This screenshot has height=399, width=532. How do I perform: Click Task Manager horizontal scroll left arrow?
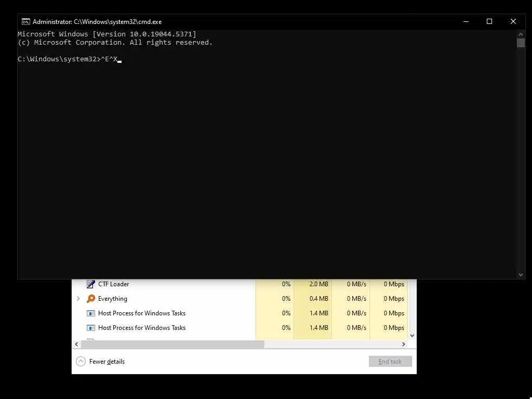pyautogui.click(x=76, y=344)
